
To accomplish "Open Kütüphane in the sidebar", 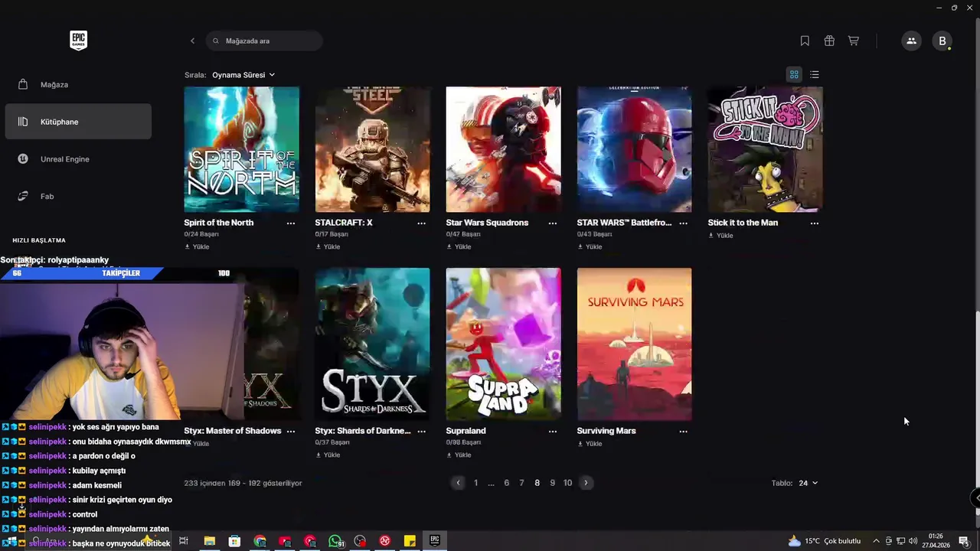I will pos(78,122).
